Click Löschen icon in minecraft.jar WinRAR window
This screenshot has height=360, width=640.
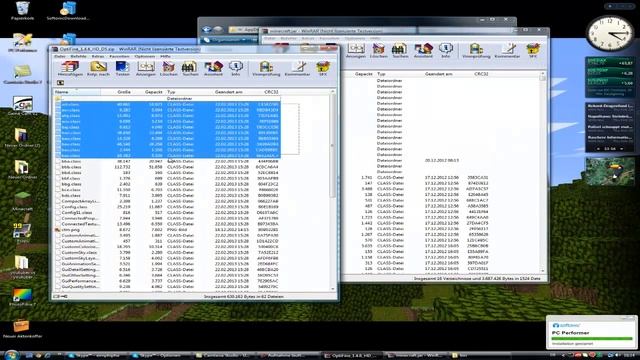coord(378,51)
